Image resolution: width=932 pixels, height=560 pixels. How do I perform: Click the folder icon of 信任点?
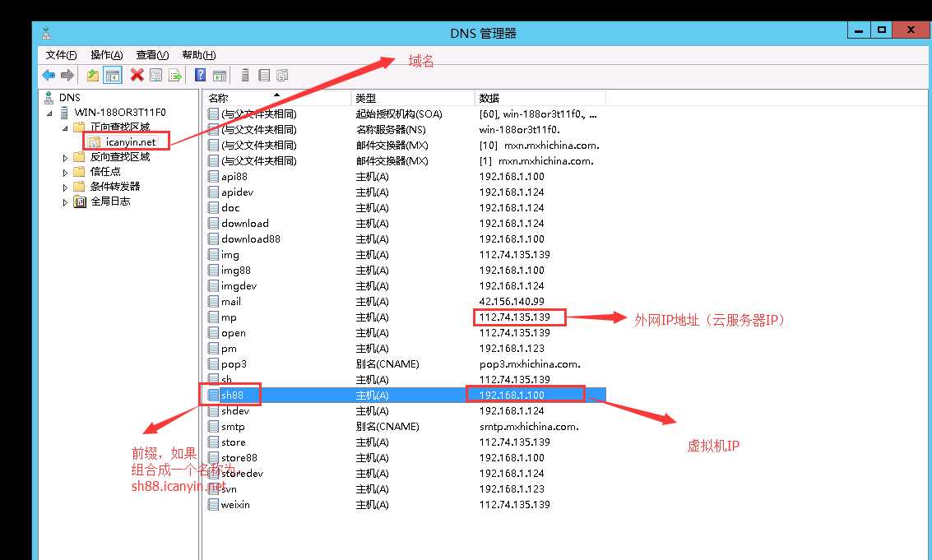80,172
